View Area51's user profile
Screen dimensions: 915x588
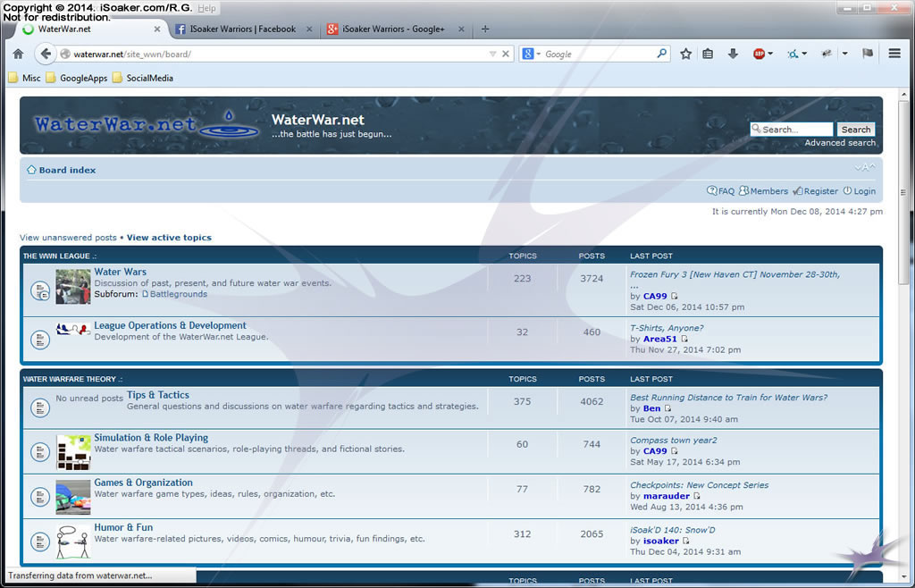coord(660,339)
